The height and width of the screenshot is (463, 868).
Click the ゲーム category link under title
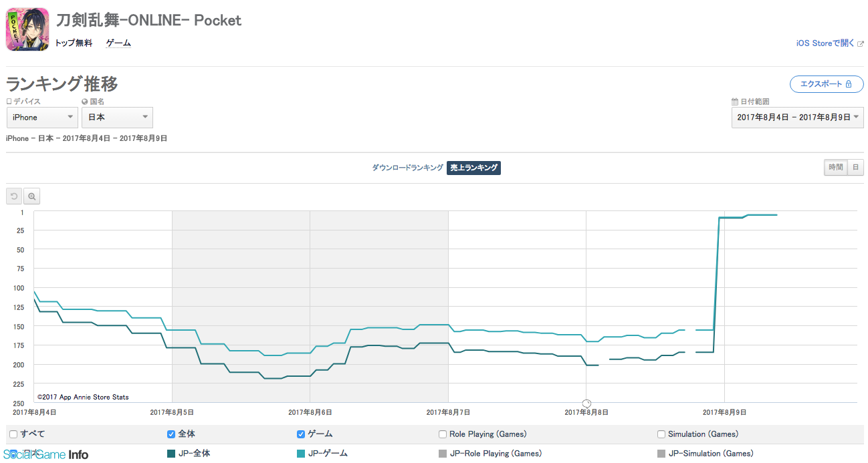point(118,43)
